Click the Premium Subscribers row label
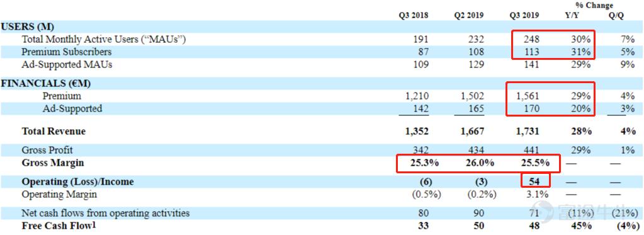Image resolution: width=644 pixels, height=235 pixels. [67, 52]
